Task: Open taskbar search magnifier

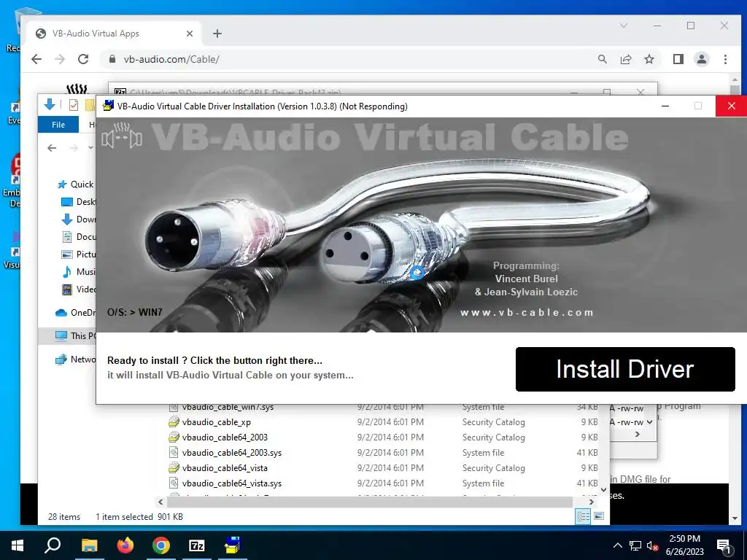Action: [53, 545]
